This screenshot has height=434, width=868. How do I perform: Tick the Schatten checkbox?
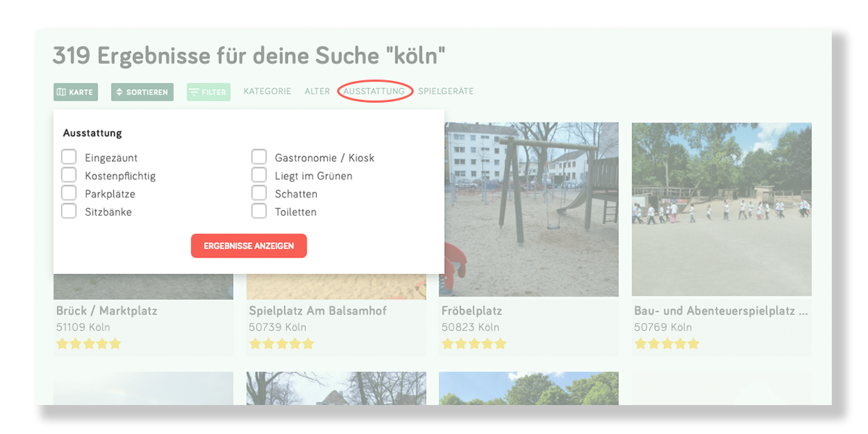tap(259, 193)
